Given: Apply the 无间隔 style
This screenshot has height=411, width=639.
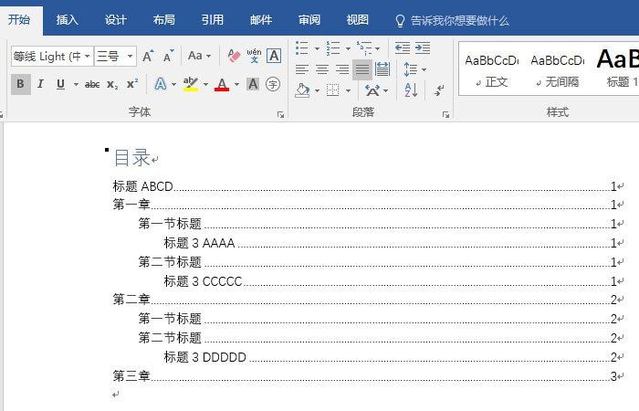Looking at the screenshot, I should 557,70.
